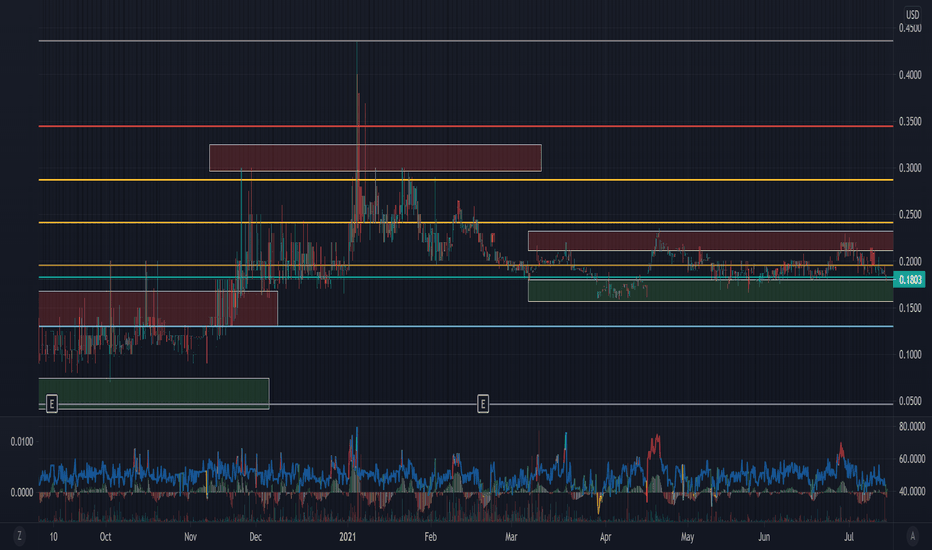Select the top gray horizontal line
Viewport: 932px width, 550px height.
pos(465,40)
